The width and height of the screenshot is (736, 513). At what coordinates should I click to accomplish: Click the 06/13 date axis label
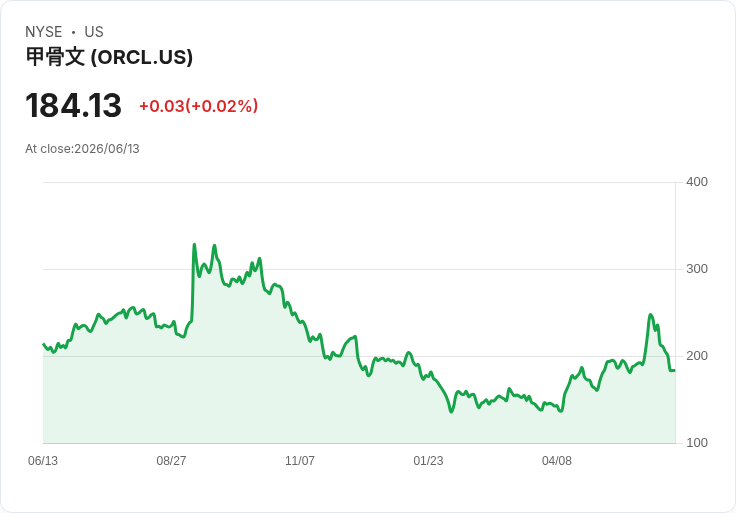(x=43, y=461)
